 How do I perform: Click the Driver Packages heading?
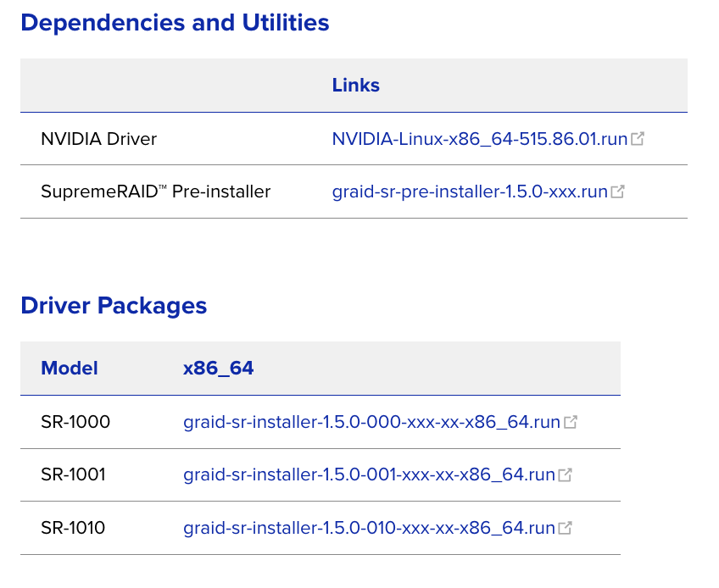(114, 305)
